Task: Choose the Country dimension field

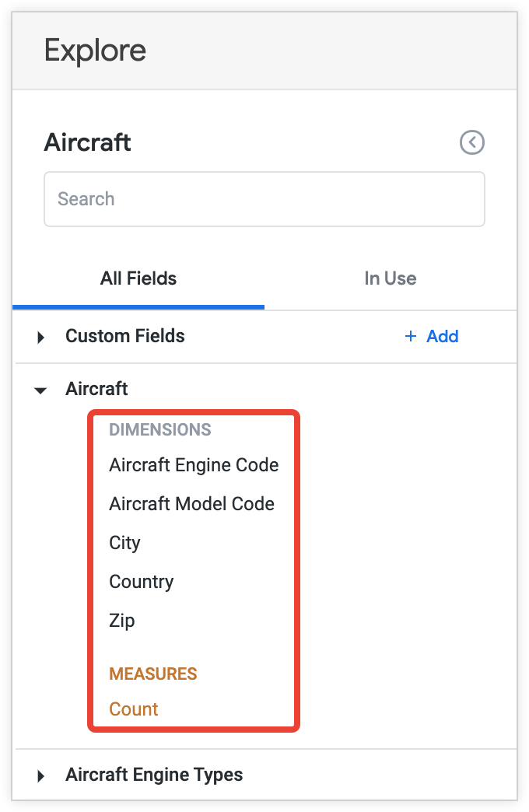Action: pos(141,582)
